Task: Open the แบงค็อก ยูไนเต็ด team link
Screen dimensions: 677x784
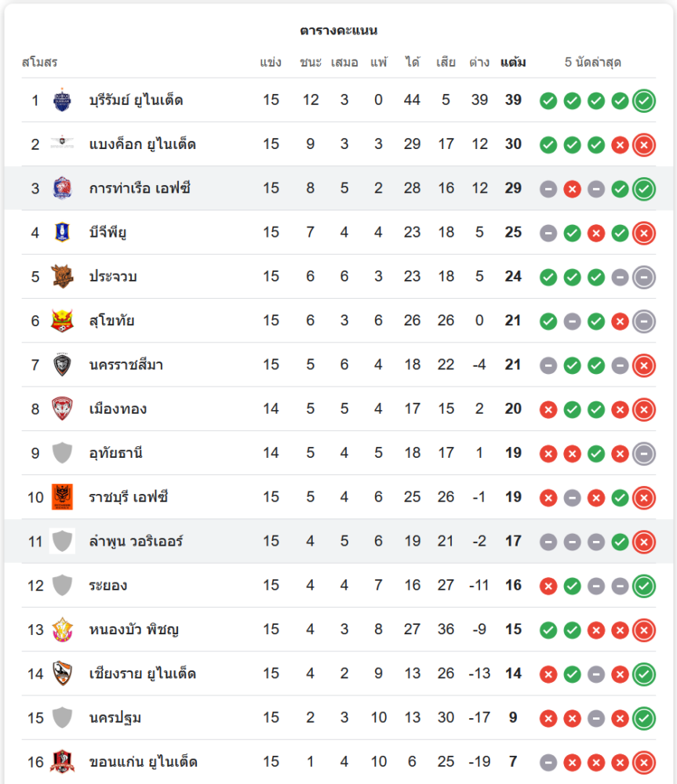Action: tap(142, 144)
